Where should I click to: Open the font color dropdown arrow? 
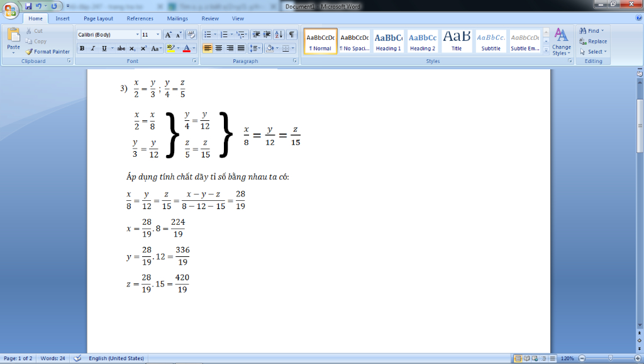coord(194,48)
